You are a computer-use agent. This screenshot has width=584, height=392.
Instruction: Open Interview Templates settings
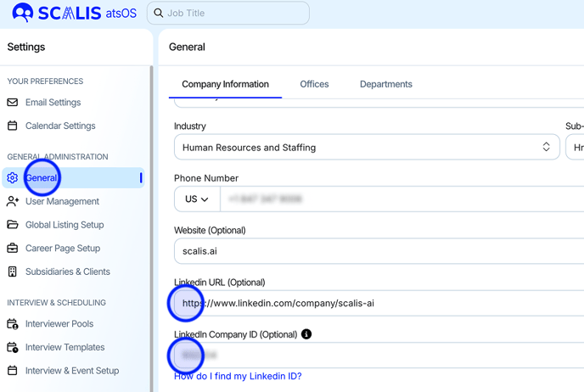point(65,348)
